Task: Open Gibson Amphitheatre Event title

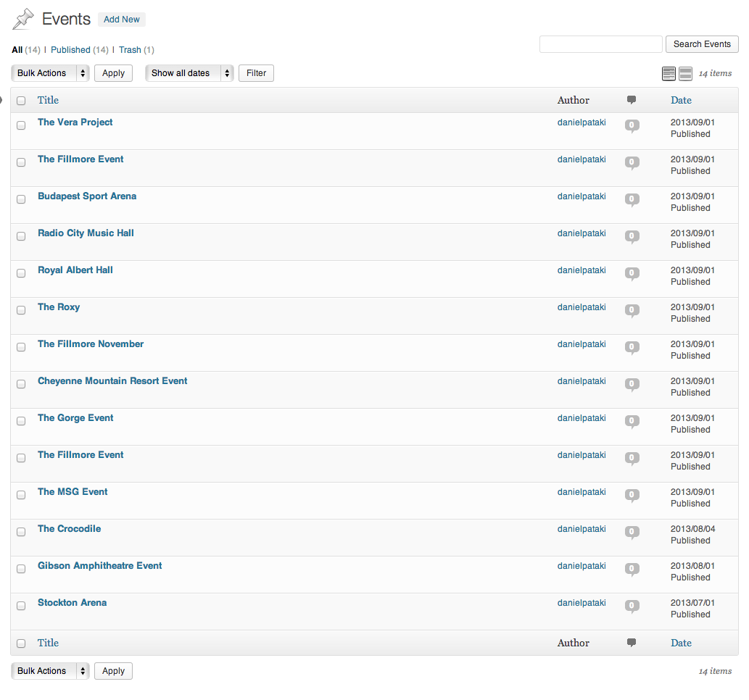Action: (x=100, y=566)
